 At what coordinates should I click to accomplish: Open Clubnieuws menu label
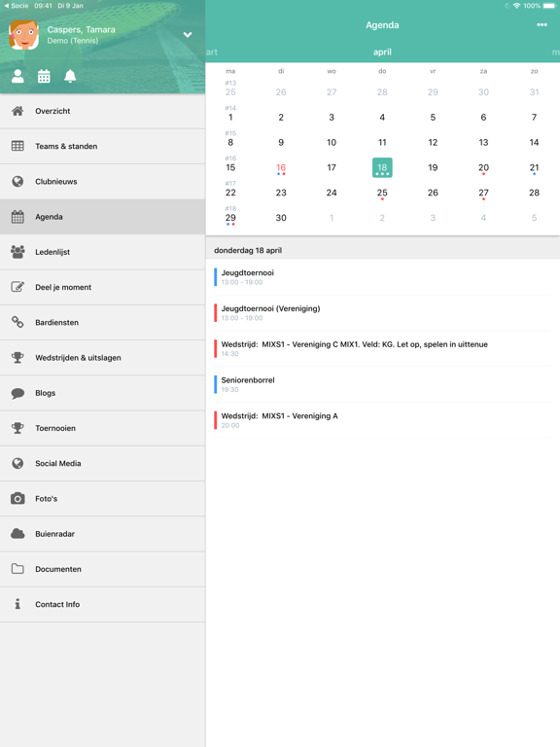(x=56, y=182)
